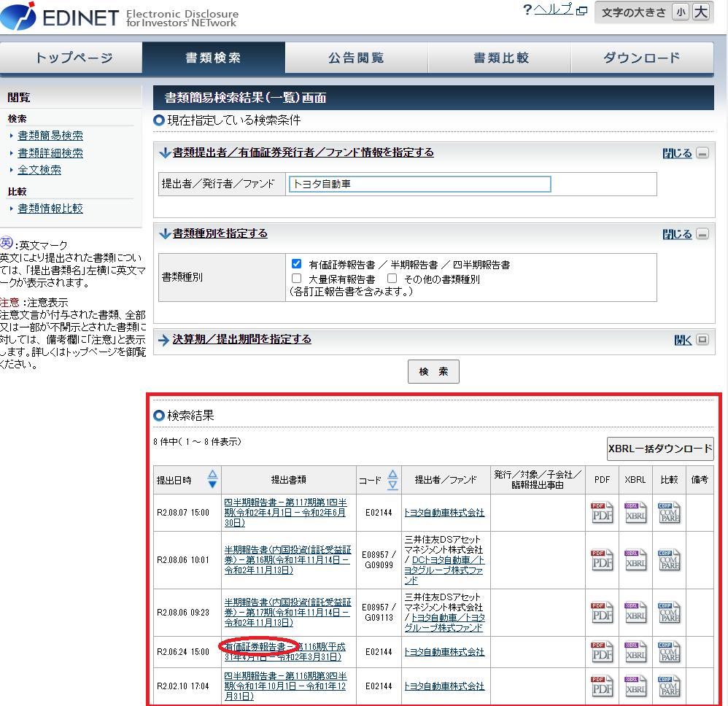The width and height of the screenshot is (728, 706).
Task: Open PDF for the R2.08.06 10:01 filing
Action: (602, 560)
